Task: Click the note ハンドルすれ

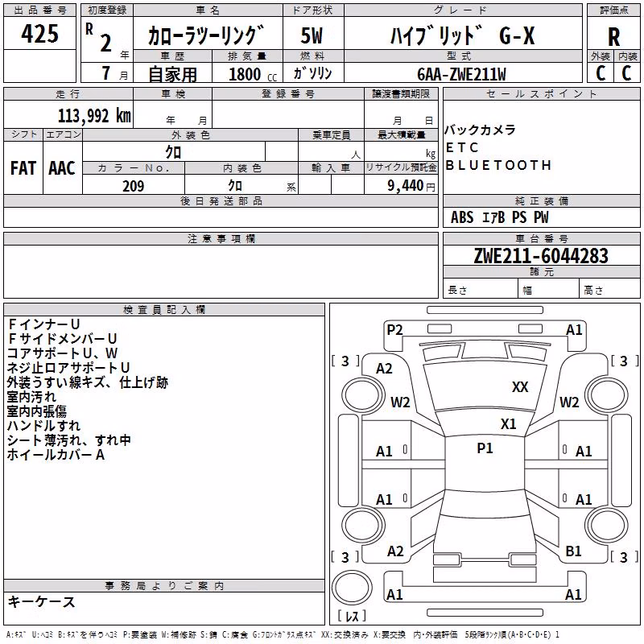Action: [x=43, y=426]
